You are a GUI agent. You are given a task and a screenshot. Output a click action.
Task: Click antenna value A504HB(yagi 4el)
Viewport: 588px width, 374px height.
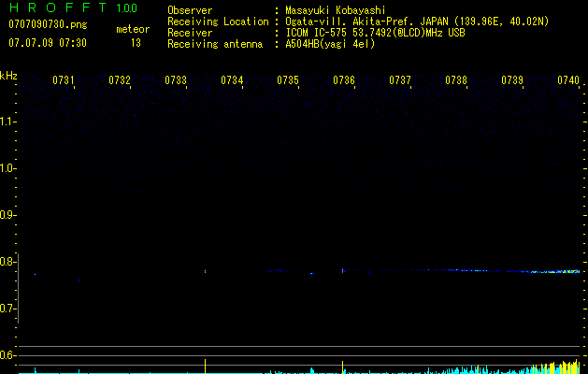(330, 44)
